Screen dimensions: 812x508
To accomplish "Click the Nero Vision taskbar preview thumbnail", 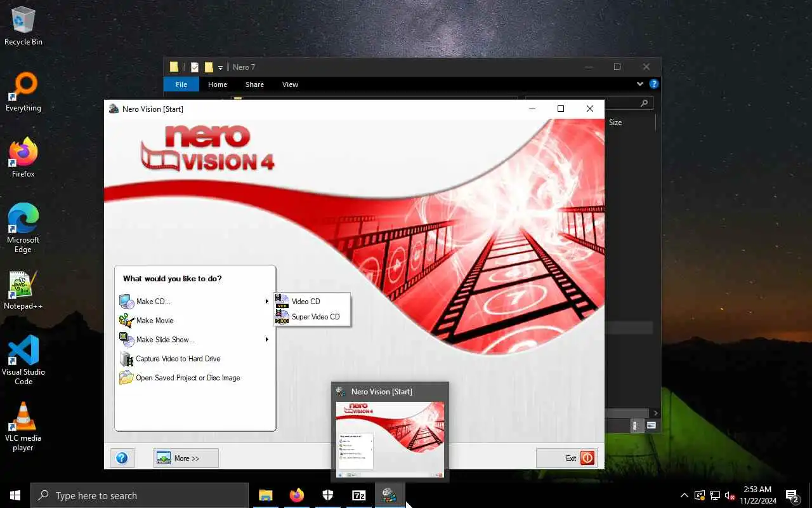I will pyautogui.click(x=390, y=439).
